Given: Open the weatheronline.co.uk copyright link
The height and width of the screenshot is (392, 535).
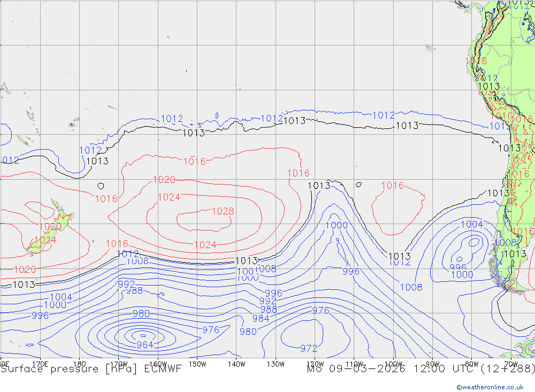Looking at the screenshot, I should [x=490, y=387].
